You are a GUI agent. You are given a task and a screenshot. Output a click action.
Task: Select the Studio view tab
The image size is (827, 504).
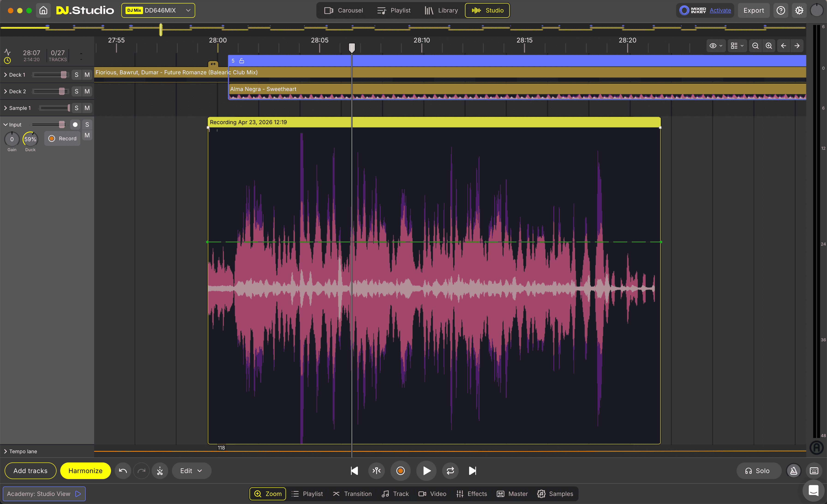tap(487, 10)
